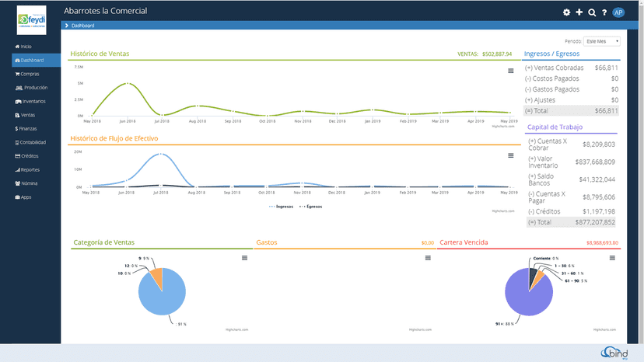Open Inventarios sidebar section
Screen dimensions: 644x362
pyautogui.click(x=30, y=102)
